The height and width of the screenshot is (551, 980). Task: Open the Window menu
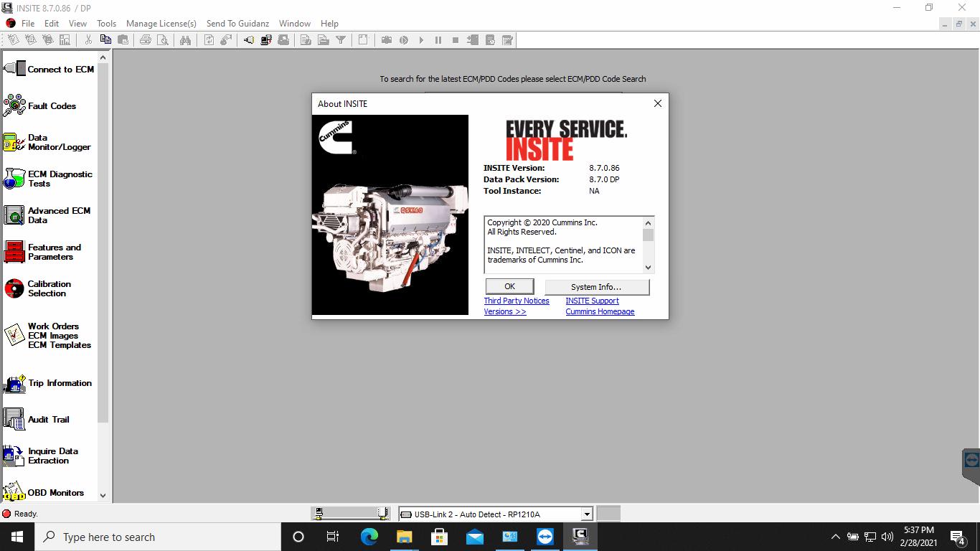(295, 23)
